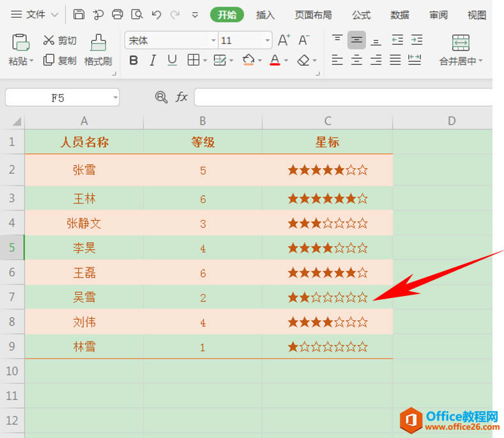Screen dimensions: 504x438
Task: Click the Select All corner triangle
Action: click(x=17, y=121)
